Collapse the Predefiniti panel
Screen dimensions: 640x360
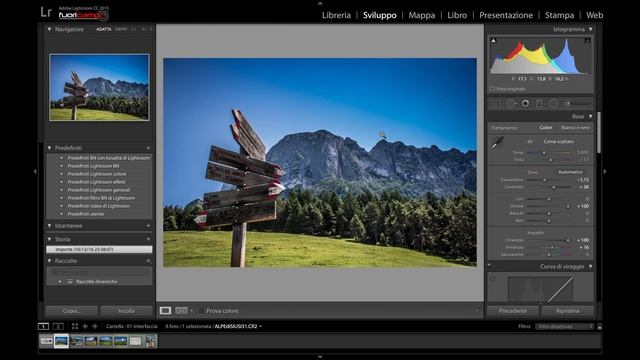[49, 148]
